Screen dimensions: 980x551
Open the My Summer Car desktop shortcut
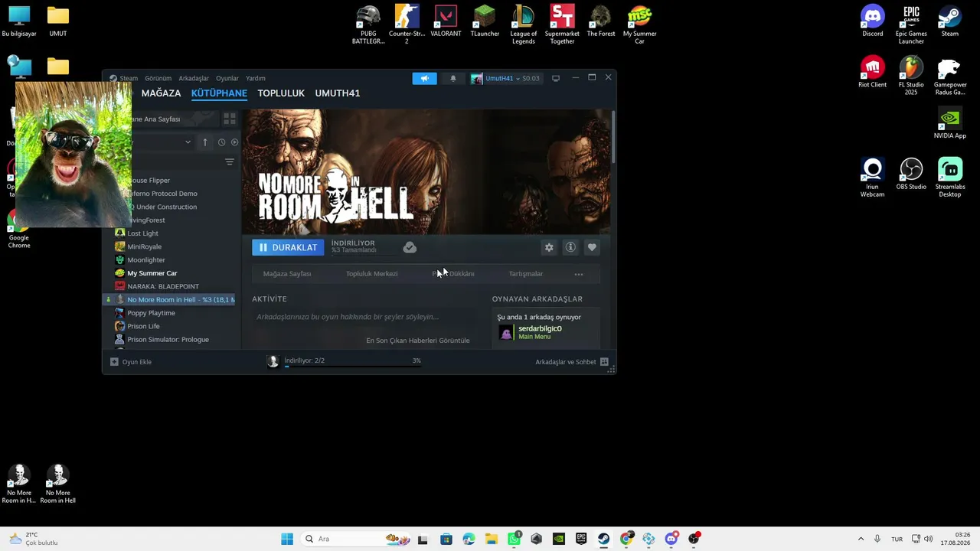pyautogui.click(x=639, y=24)
